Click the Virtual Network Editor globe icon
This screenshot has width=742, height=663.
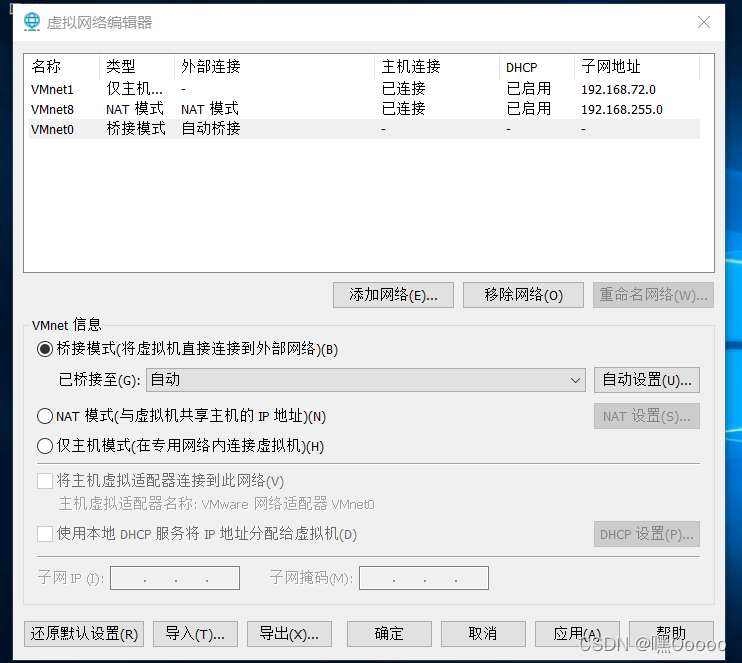click(x=32, y=22)
